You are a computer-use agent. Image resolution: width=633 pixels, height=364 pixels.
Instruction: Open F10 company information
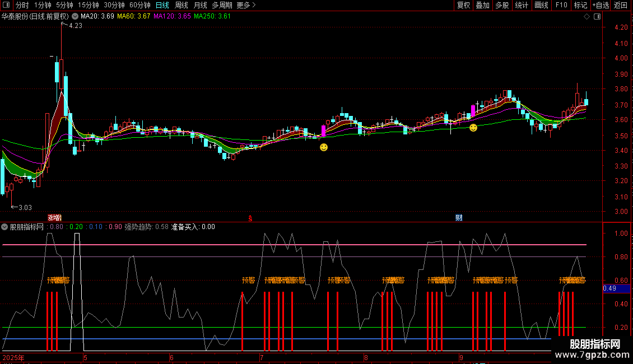pyautogui.click(x=561, y=5)
